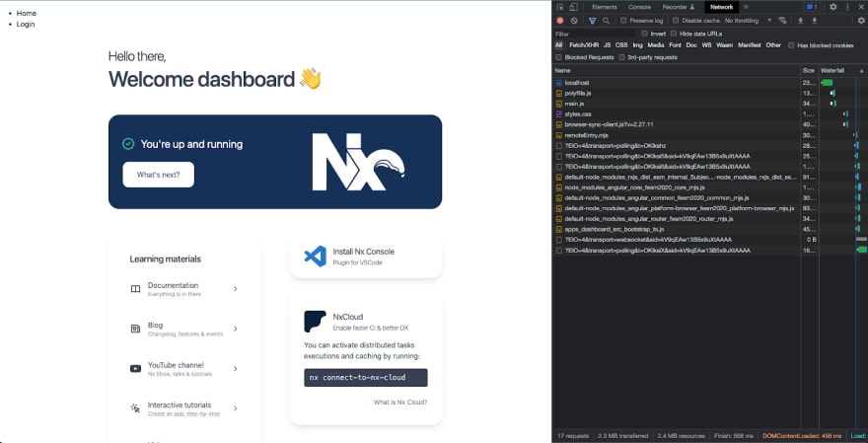Sort by the Size column header
The width and height of the screenshot is (868, 443).
810,71
